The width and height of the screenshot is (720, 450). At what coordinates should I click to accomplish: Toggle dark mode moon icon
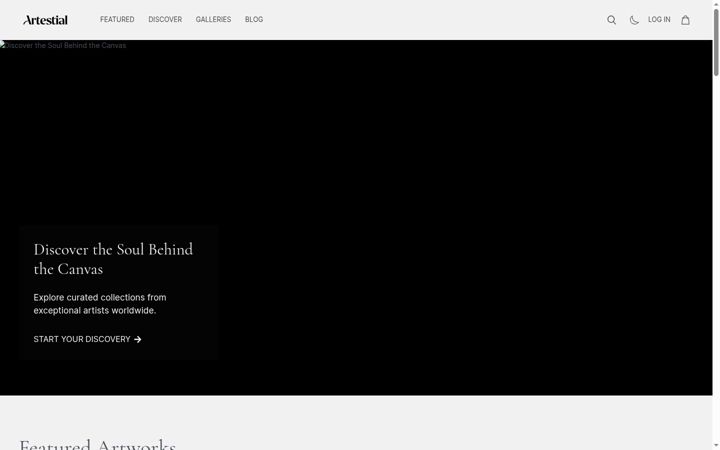pyautogui.click(x=634, y=20)
